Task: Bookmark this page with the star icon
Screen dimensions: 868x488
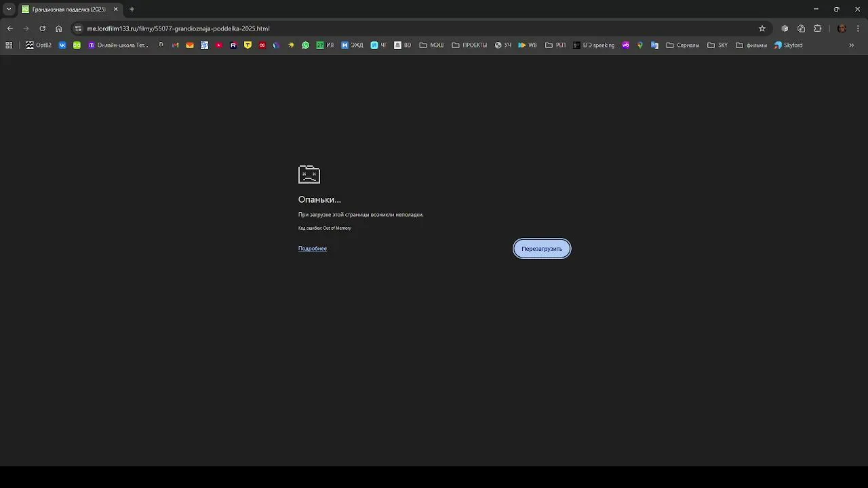Action: 762,28
